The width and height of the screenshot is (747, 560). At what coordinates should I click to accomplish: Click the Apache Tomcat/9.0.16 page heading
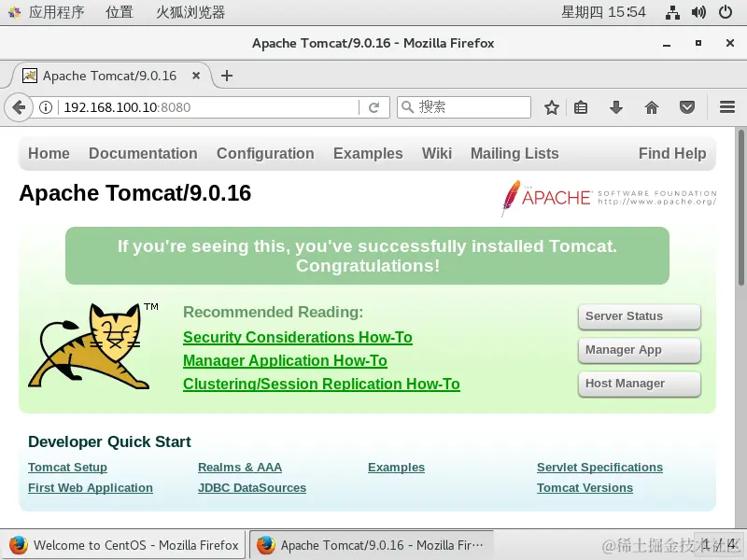[134, 193]
